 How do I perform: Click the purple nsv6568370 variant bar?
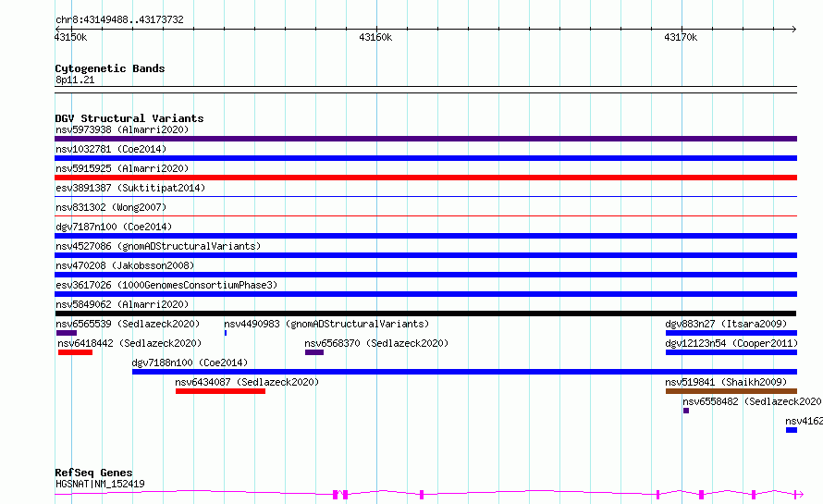[x=314, y=352]
